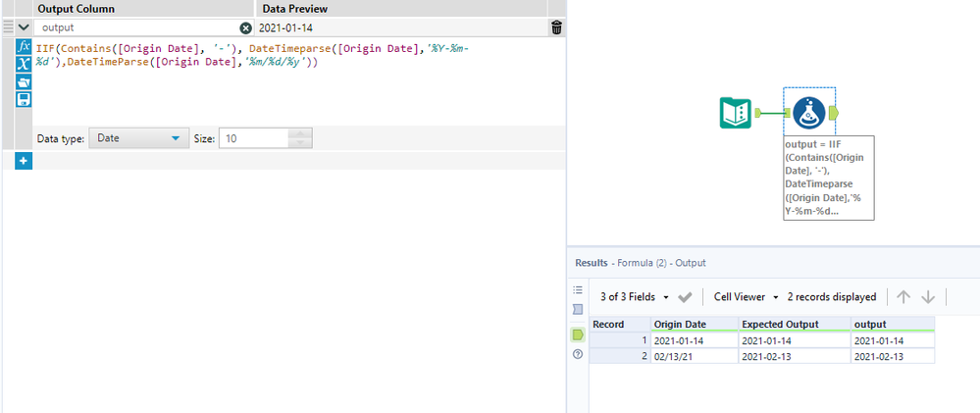
Task: Go to next record with down arrow
Action: coord(928,297)
